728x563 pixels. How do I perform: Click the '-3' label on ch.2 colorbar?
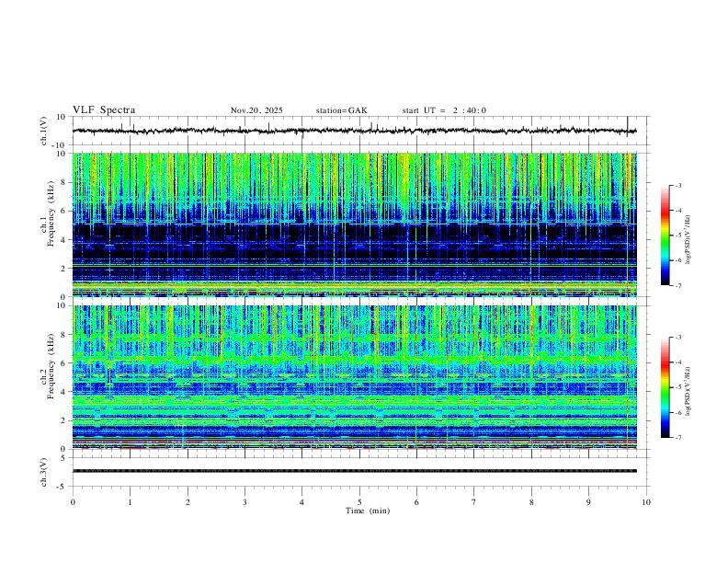coord(678,338)
